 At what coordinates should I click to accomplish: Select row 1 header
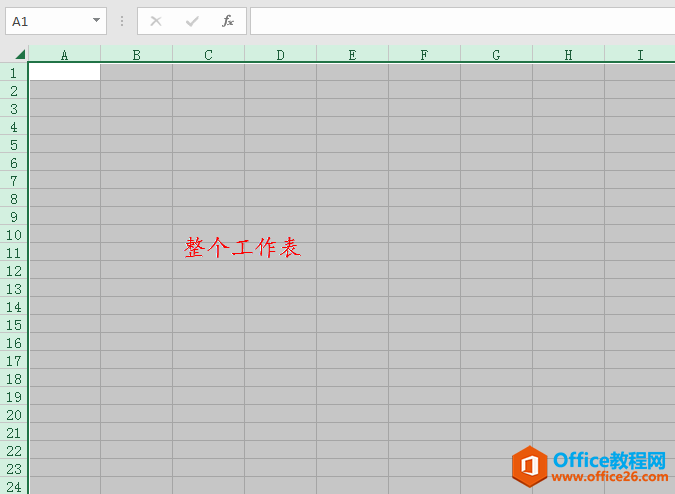pos(14,73)
